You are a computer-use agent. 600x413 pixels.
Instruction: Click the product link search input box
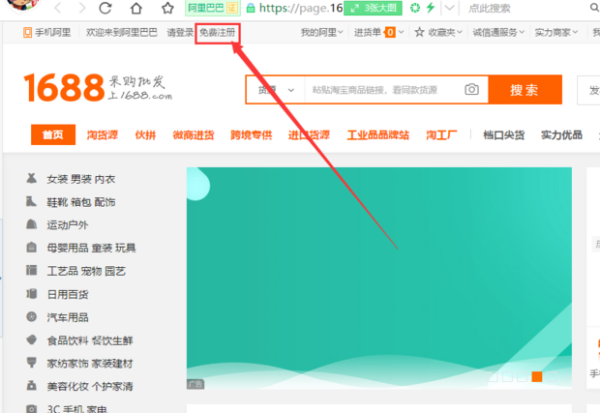[x=383, y=90]
